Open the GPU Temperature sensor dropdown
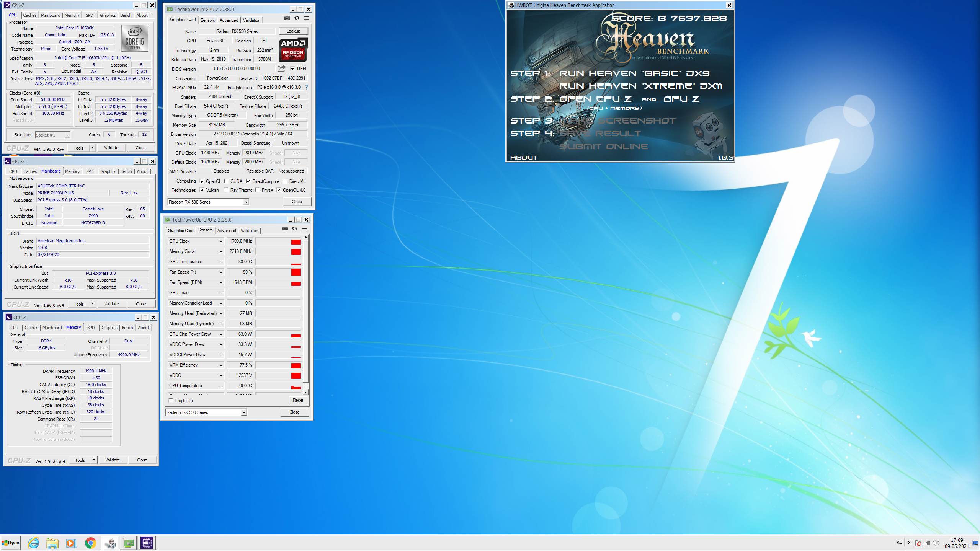Image resolution: width=980 pixels, height=551 pixels. coord(221,262)
